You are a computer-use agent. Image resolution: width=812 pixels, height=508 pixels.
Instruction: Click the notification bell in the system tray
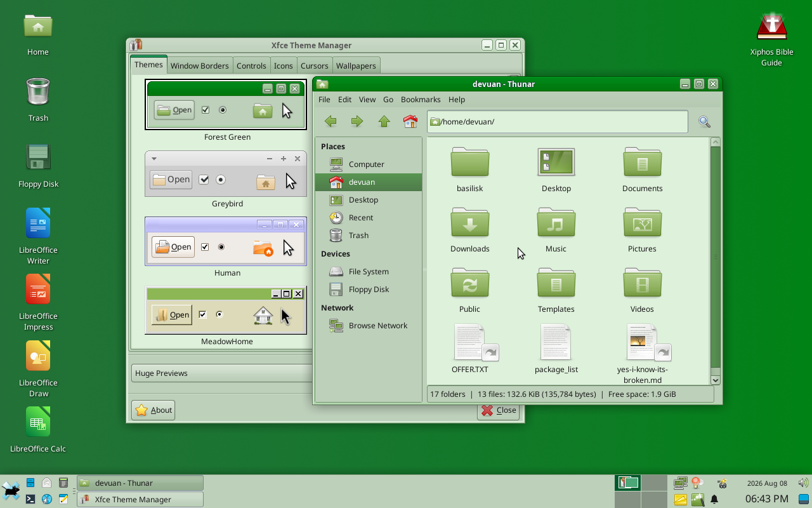pos(714,500)
